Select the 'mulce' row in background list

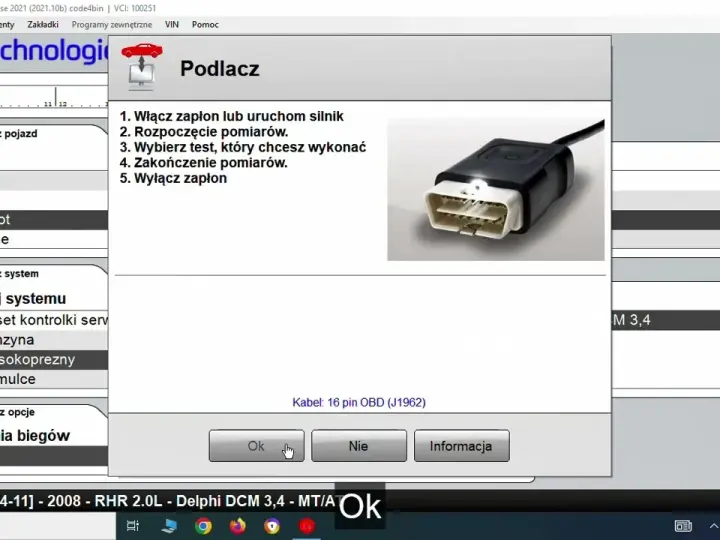[54, 379]
